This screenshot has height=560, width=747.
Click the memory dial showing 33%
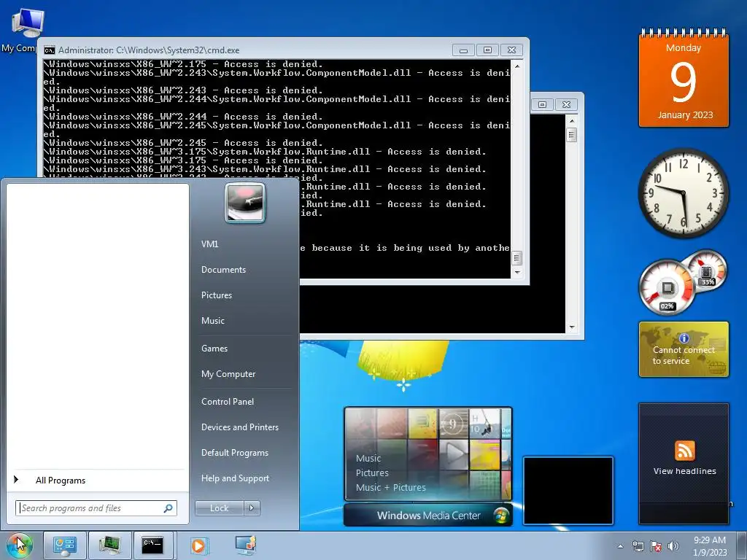point(708,270)
